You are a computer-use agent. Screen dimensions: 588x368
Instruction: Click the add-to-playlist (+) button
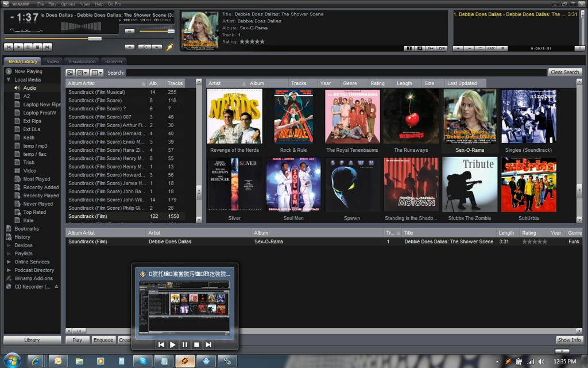pyautogui.click(x=458, y=48)
